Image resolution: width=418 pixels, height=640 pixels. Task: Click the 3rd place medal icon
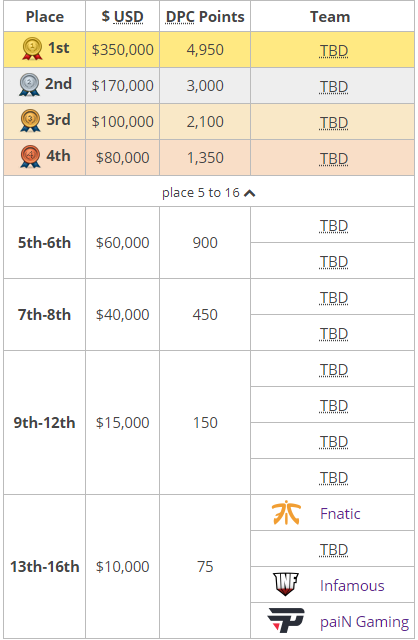(x=30, y=120)
